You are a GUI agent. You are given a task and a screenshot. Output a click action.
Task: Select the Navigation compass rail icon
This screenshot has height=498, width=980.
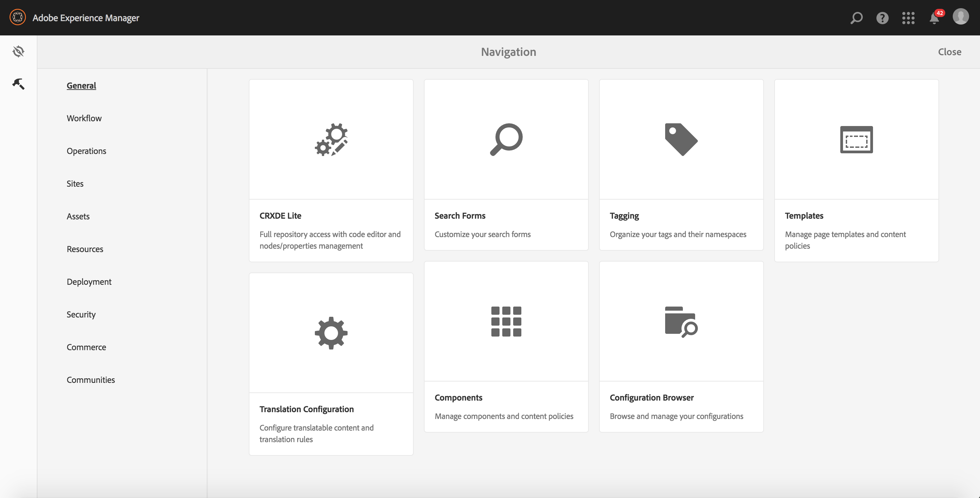click(18, 51)
